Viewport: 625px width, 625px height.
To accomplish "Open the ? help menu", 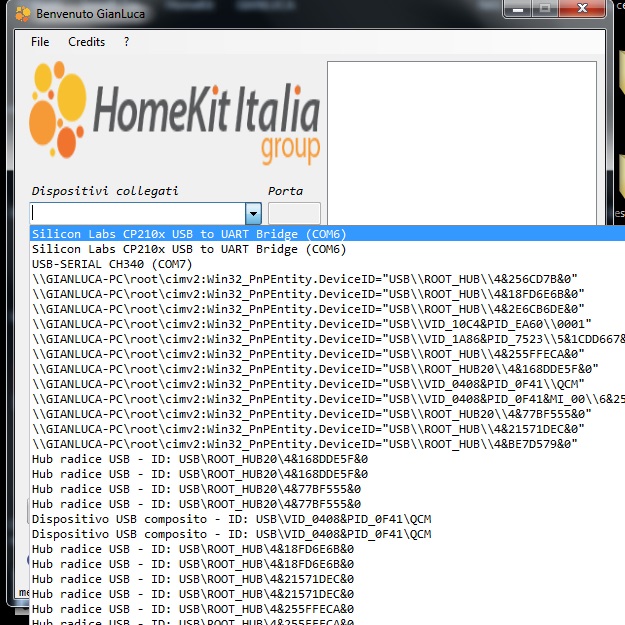I will (127, 42).
